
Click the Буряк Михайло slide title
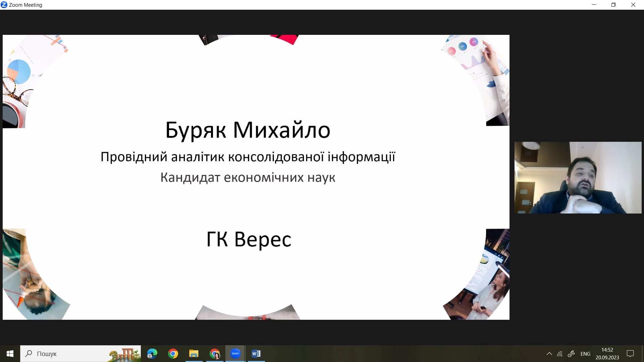point(248,130)
